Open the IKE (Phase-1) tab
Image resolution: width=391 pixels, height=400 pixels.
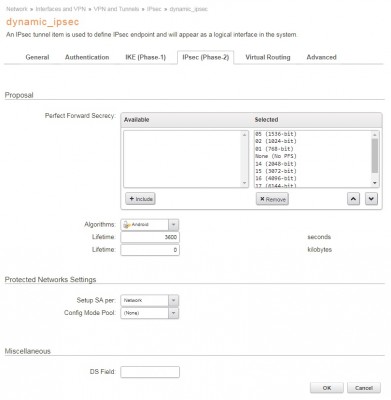click(x=145, y=57)
